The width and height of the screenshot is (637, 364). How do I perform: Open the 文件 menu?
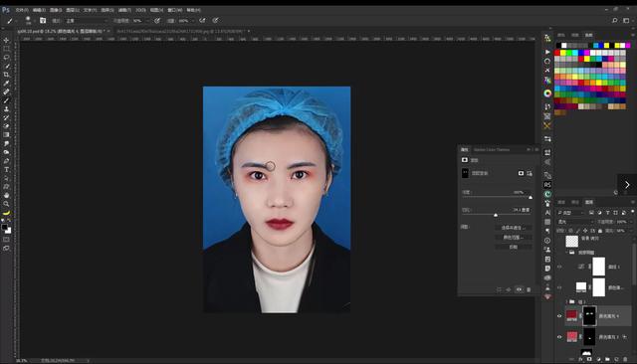click(22, 10)
